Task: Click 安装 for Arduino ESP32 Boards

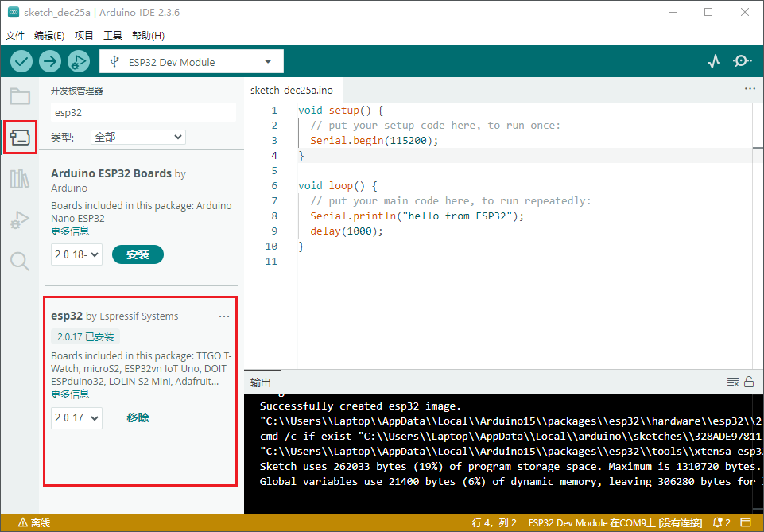Action: coord(138,254)
